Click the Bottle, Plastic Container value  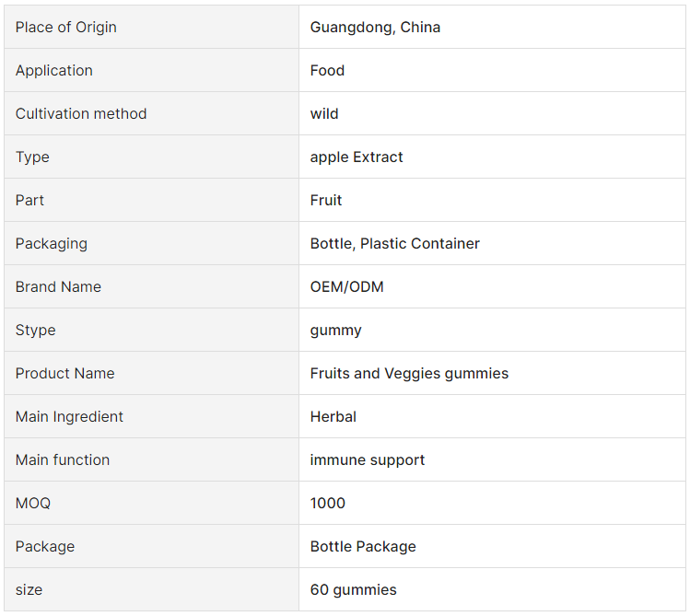click(x=394, y=244)
